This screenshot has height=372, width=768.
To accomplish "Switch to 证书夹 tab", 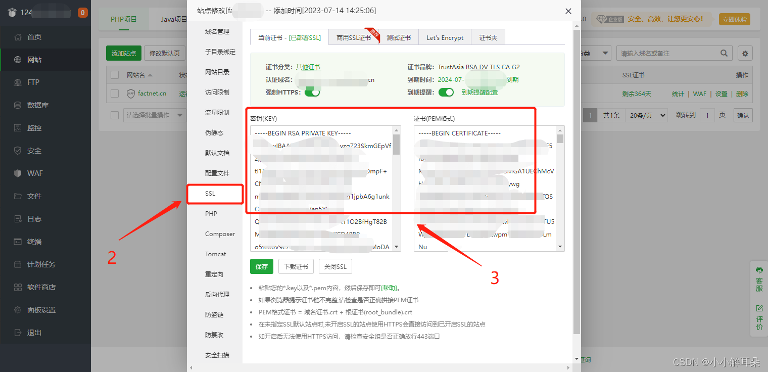I will click(x=488, y=37).
